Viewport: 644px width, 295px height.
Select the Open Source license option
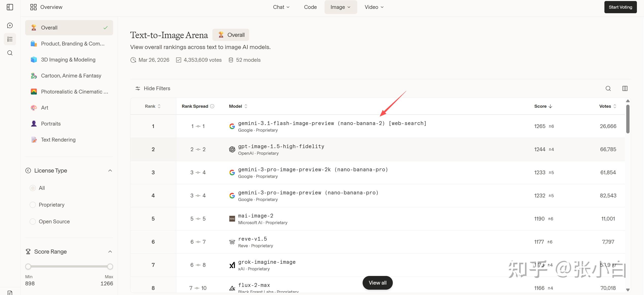pos(33,222)
